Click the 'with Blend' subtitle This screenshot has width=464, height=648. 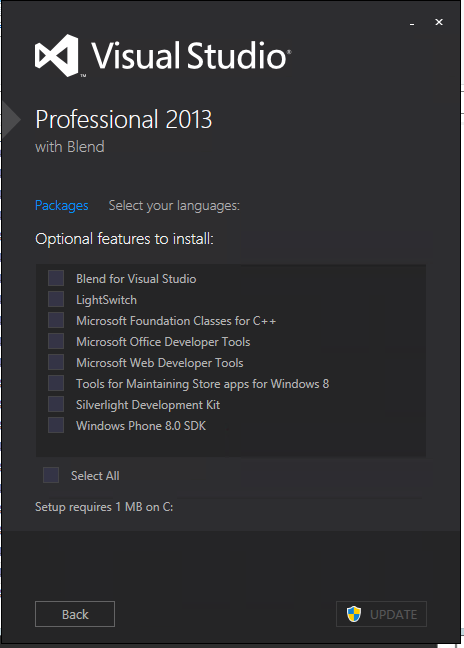[70, 147]
